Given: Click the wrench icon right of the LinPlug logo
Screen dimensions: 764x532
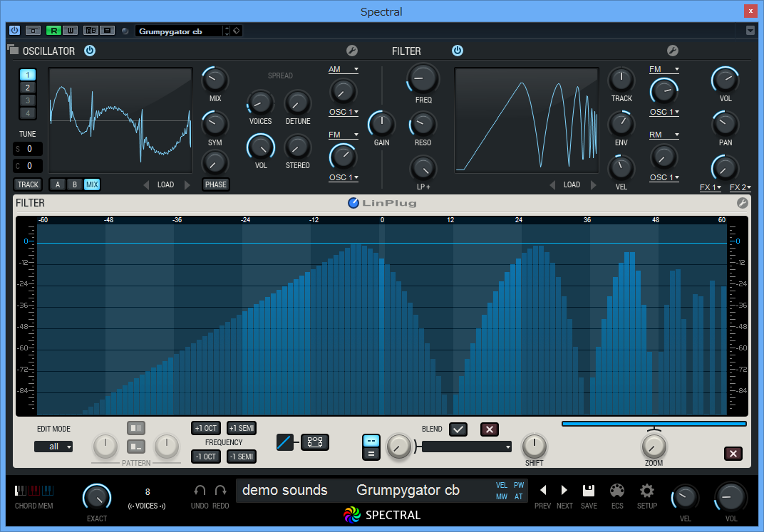Looking at the screenshot, I should tap(742, 203).
